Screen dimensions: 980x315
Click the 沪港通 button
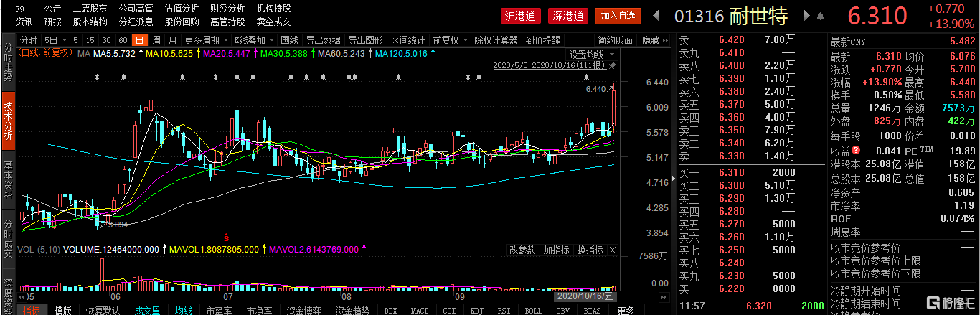click(521, 15)
